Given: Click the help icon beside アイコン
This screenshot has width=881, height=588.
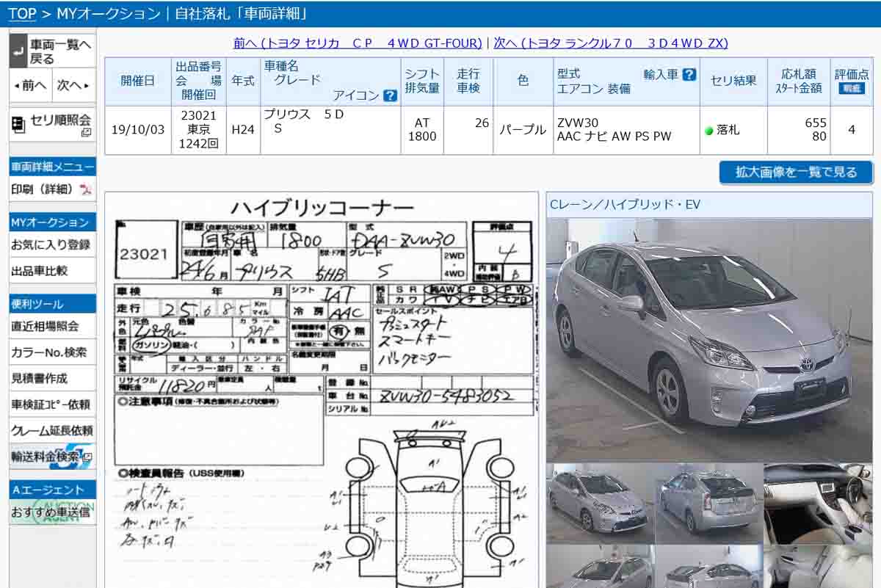Looking at the screenshot, I should click(390, 95).
